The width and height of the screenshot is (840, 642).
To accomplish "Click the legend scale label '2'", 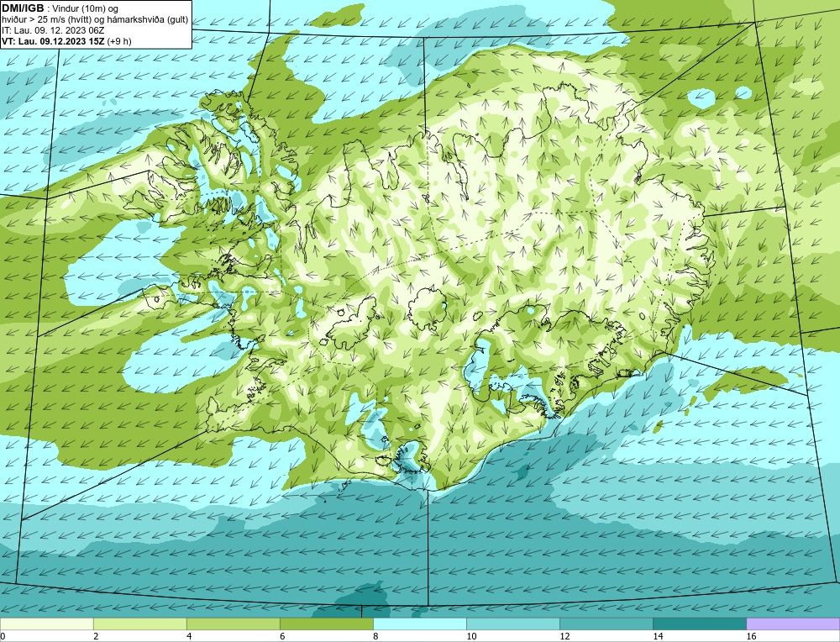I will [96, 636].
